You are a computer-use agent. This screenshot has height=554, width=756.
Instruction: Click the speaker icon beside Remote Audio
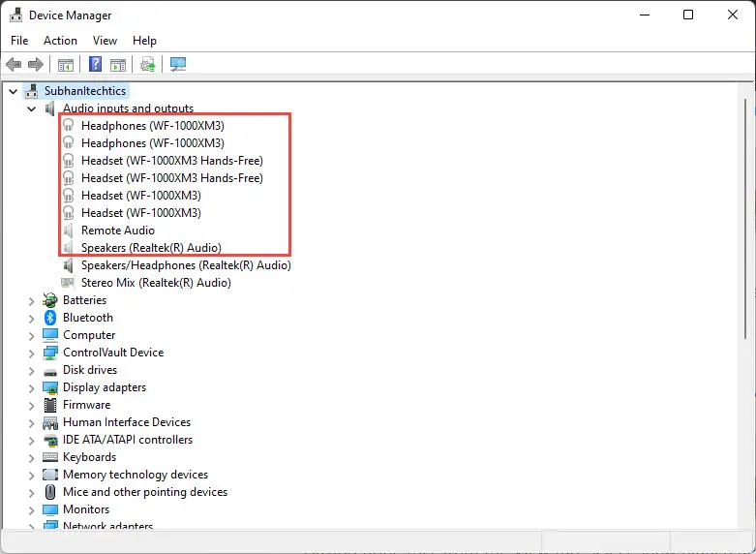pos(69,231)
